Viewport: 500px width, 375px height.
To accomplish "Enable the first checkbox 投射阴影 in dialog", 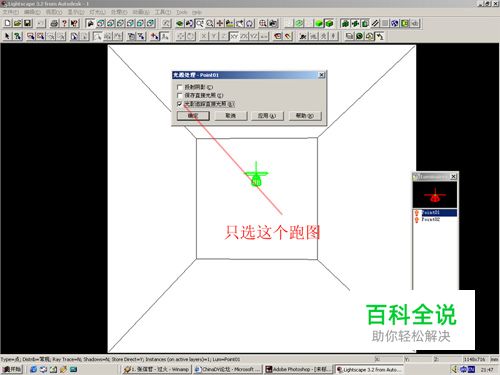I will pos(180,87).
